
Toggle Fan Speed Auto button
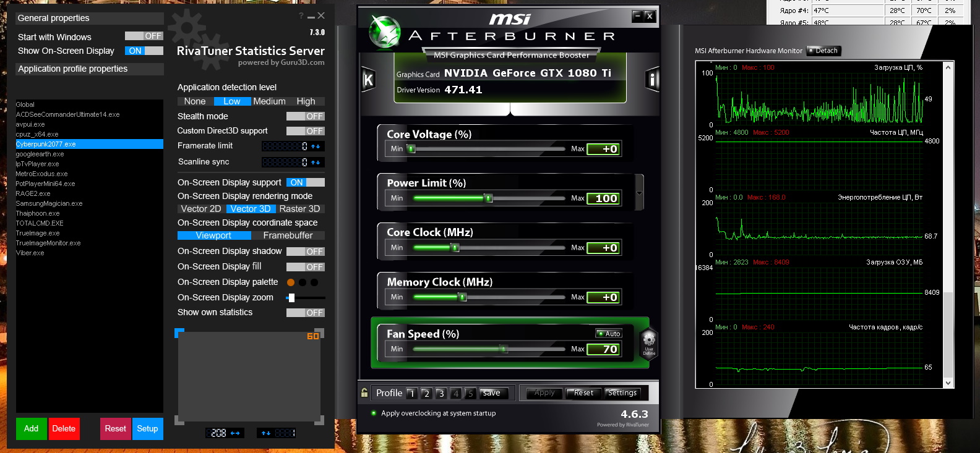(x=609, y=334)
